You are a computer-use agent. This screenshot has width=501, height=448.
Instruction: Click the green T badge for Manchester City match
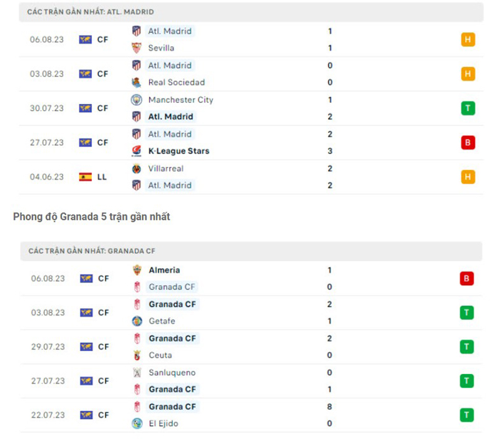(x=466, y=108)
